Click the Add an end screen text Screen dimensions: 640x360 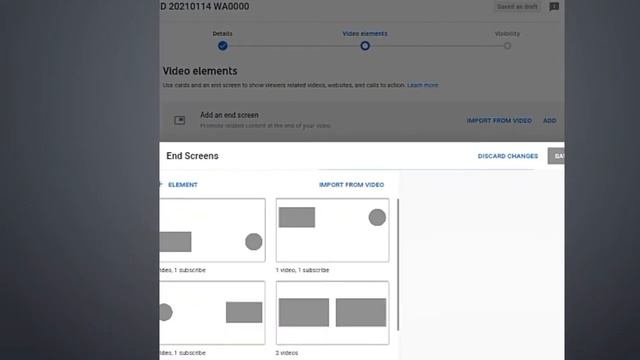(x=229, y=115)
